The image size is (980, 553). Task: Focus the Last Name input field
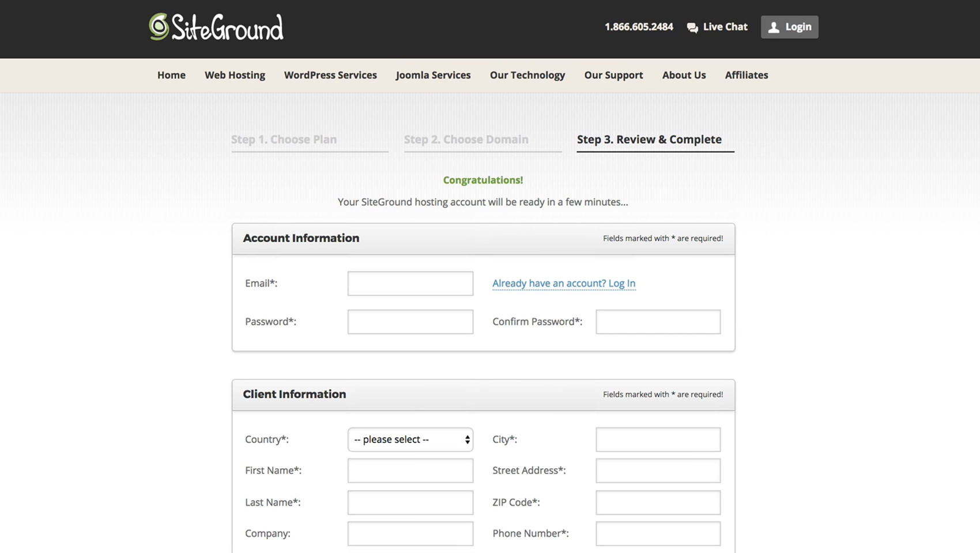(410, 502)
